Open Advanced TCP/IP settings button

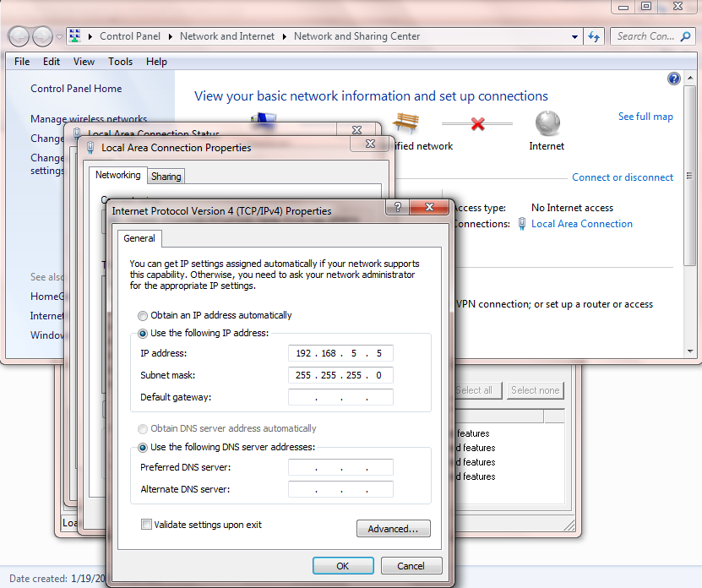point(394,528)
